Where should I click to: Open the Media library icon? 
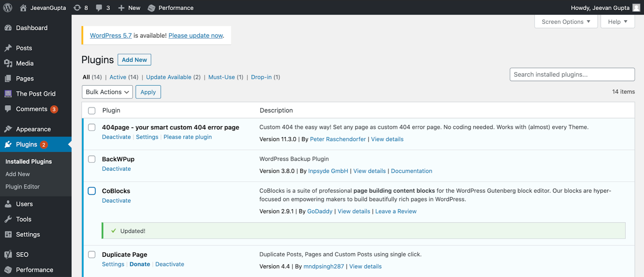[x=8, y=63]
